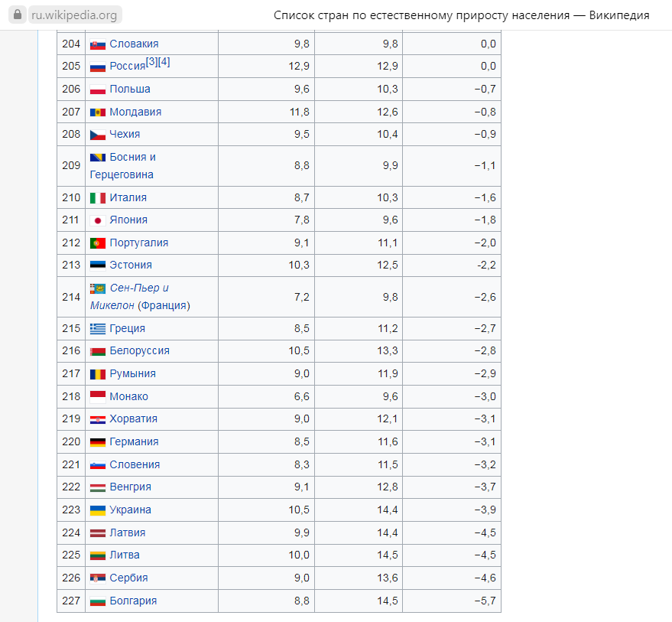Open the Чехия link
This screenshot has height=622, width=672.
tap(125, 134)
